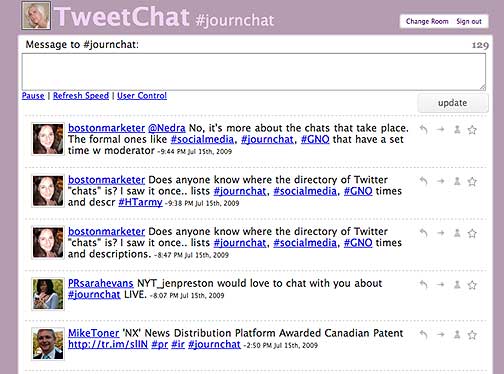This screenshot has height=374, width=504.
Task: Click #socialmedia in the 8:47 PM tweet
Action: (305, 243)
